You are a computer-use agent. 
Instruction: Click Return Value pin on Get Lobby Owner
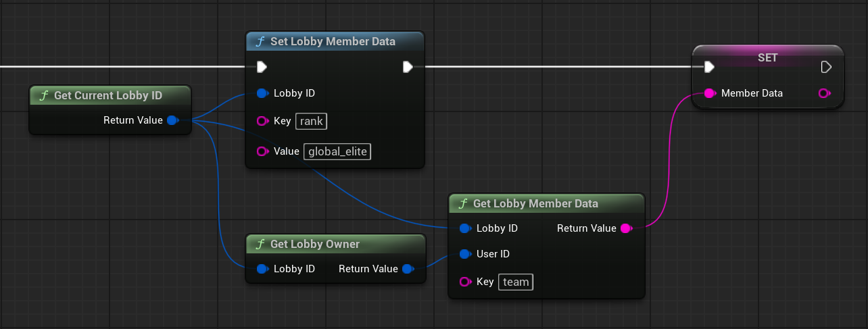coord(407,269)
